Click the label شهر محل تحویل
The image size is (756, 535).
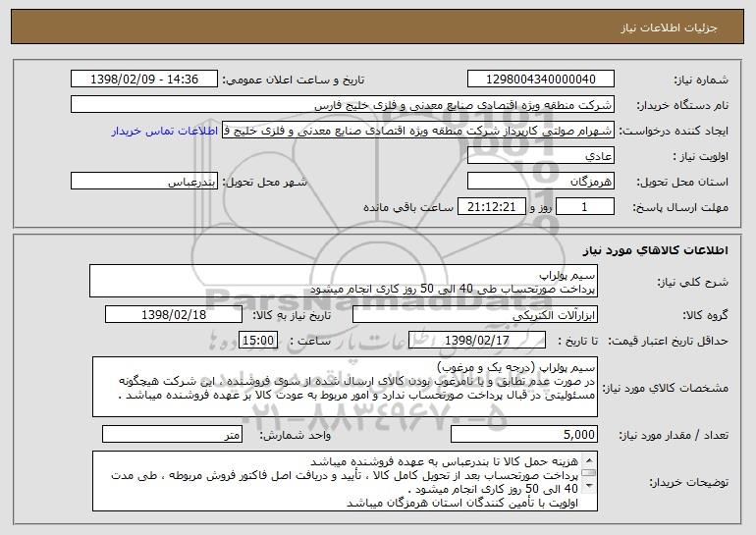265,182
